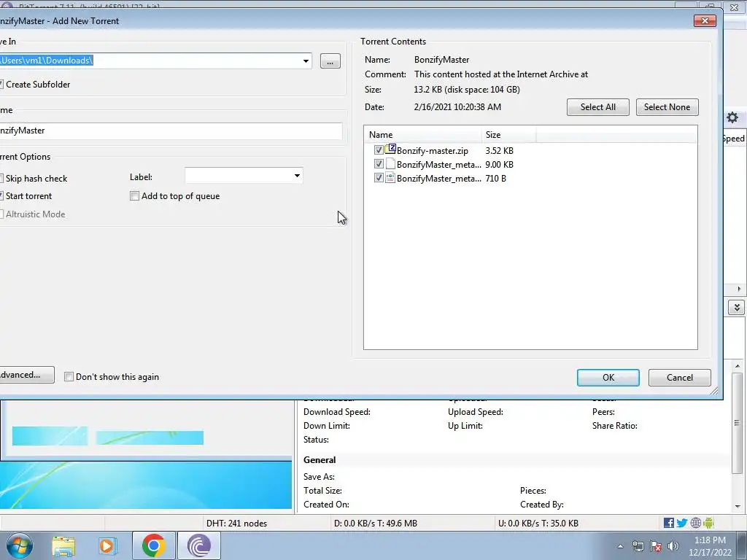Open Windows Explorer from the taskbar
The width and height of the screenshot is (747, 560).
(63, 546)
